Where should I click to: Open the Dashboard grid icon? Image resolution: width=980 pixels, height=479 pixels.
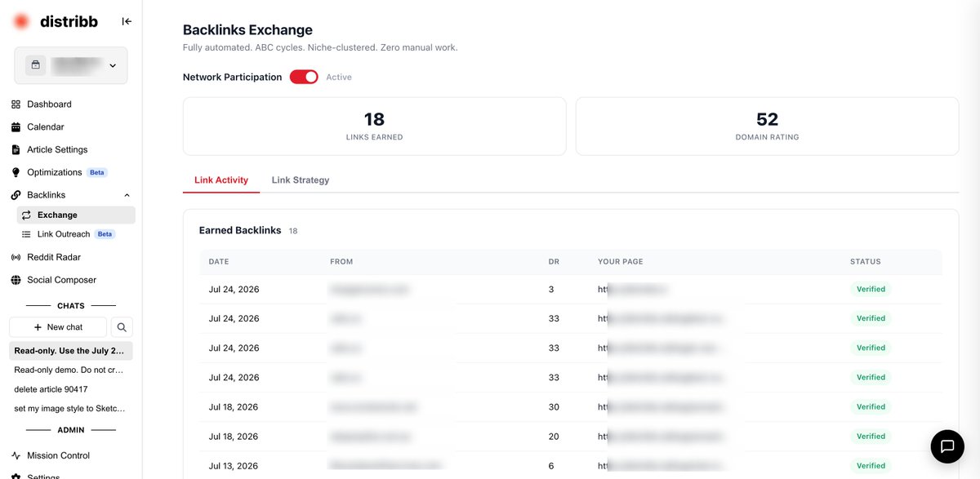pos(16,104)
